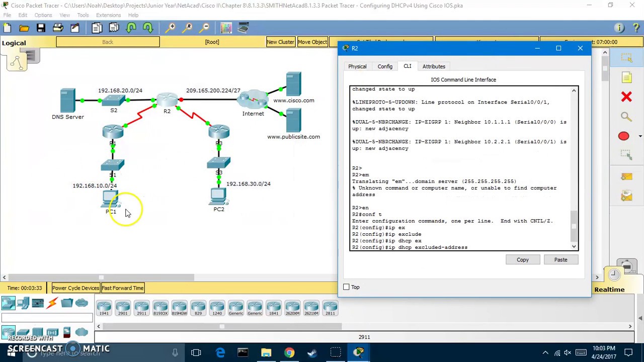Open Chrome from the taskbar
Viewport: 644px width, 362px height.
point(289,353)
